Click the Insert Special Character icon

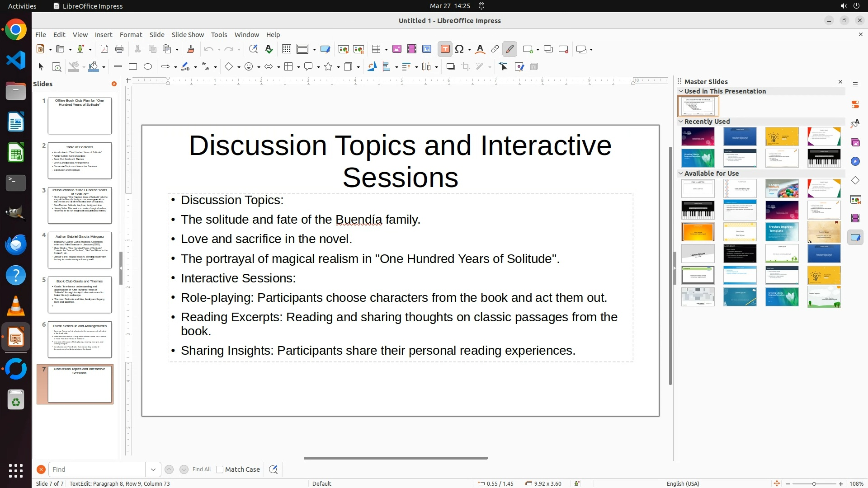(460, 49)
